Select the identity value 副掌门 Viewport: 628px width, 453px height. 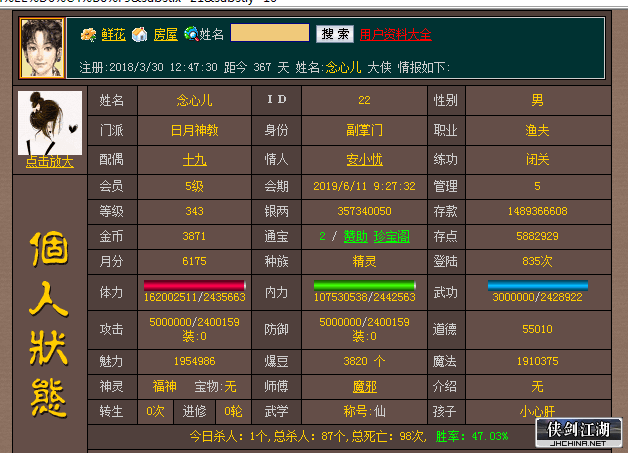tap(364, 130)
